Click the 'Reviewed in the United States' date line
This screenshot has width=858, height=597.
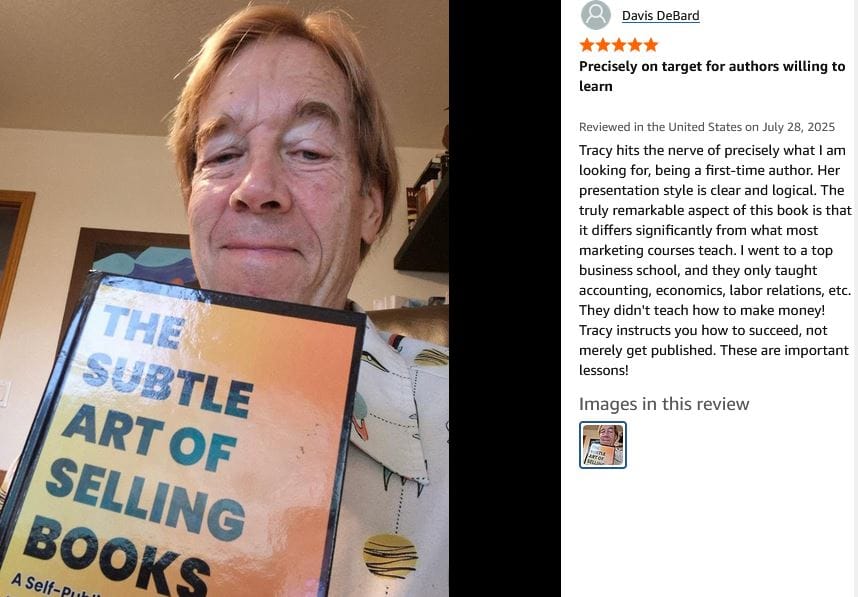(x=706, y=127)
